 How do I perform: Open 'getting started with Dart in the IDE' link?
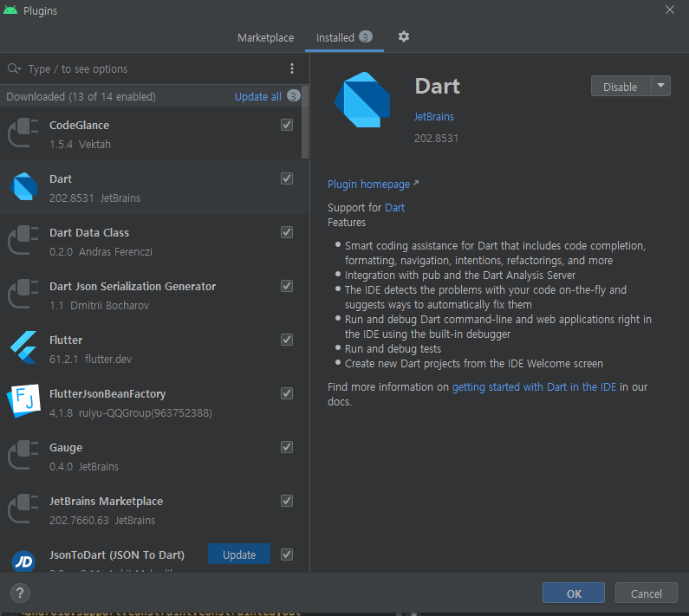click(x=534, y=387)
